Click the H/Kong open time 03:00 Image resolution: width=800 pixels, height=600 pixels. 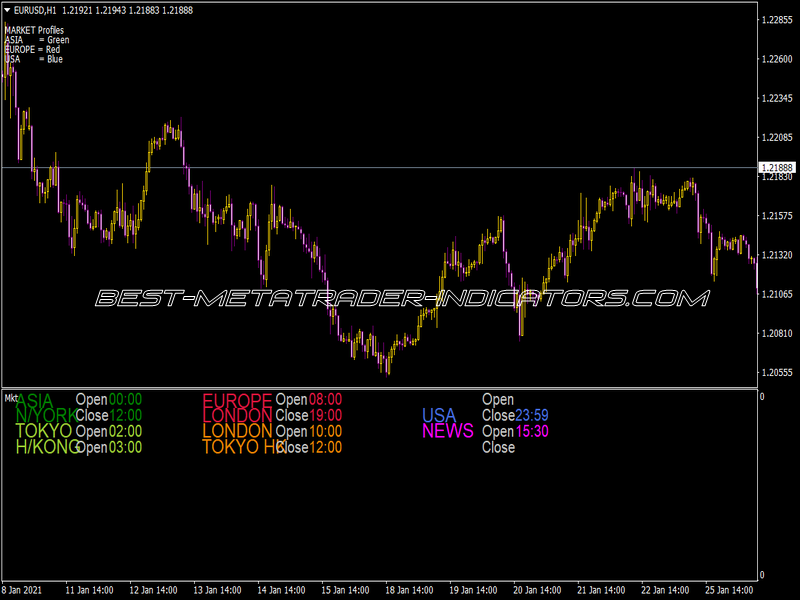tap(126, 447)
